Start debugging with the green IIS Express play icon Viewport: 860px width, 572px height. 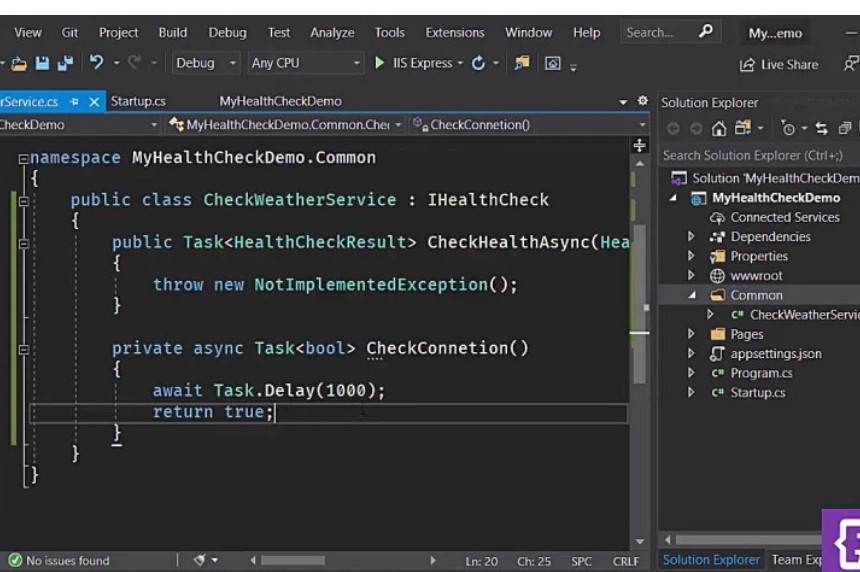pos(380,63)
